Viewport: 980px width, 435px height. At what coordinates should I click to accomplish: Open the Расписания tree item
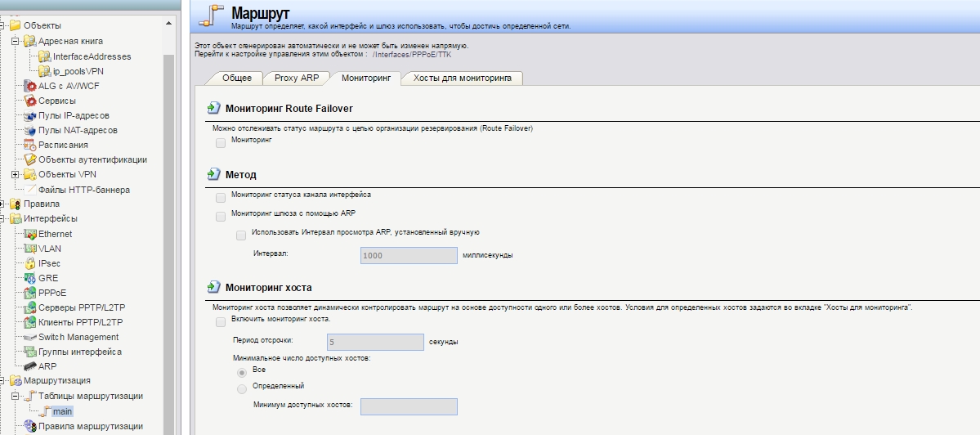point(63,145)
